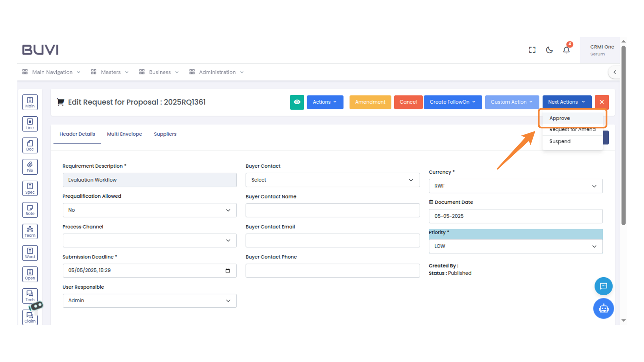Viewport: 644px width, 362px height.
Task: Click the page vertical scrollbar
Action: (623, 134)
